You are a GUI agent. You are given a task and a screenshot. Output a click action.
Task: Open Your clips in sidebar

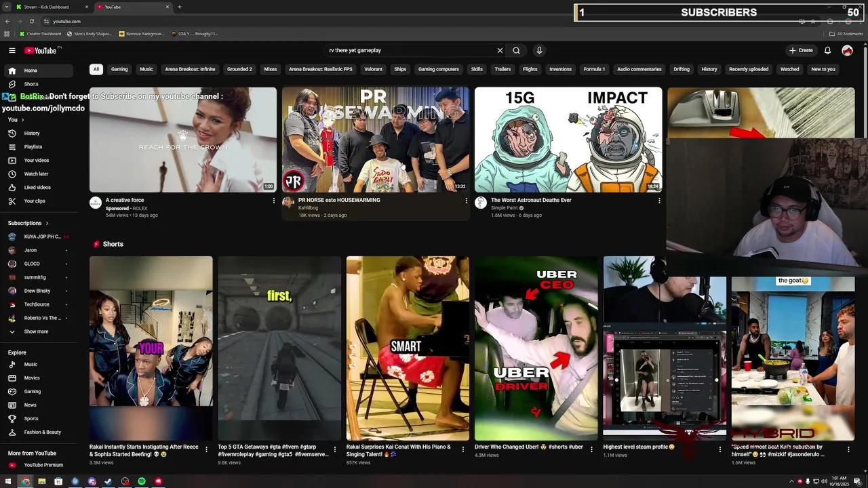click(x=38, y=201)
